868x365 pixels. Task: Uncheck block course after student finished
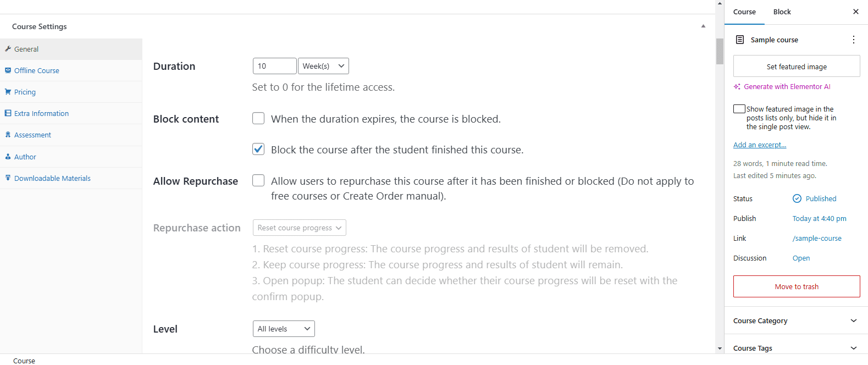pyautogui.click(x=258, y=150)
